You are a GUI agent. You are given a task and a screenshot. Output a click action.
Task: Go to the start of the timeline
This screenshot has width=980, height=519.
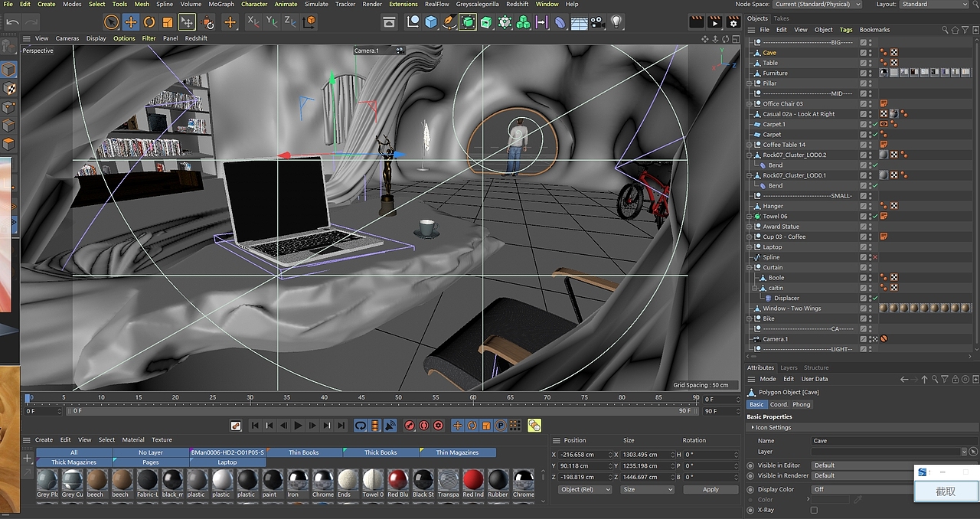click(x=255, y=426)
